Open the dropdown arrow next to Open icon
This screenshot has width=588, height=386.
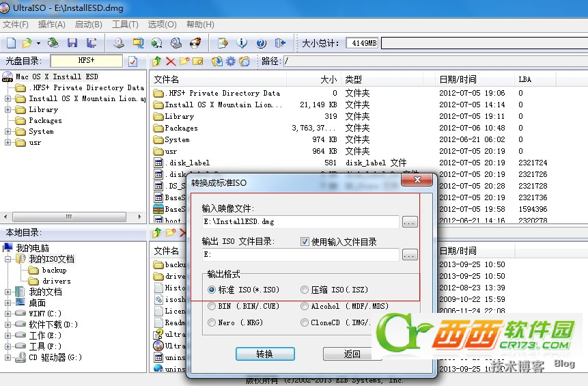coord(38,44)
